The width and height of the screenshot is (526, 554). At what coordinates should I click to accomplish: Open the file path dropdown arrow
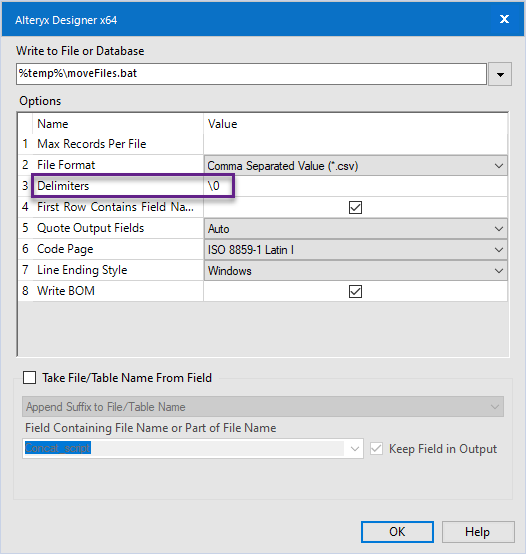(500, 74)
